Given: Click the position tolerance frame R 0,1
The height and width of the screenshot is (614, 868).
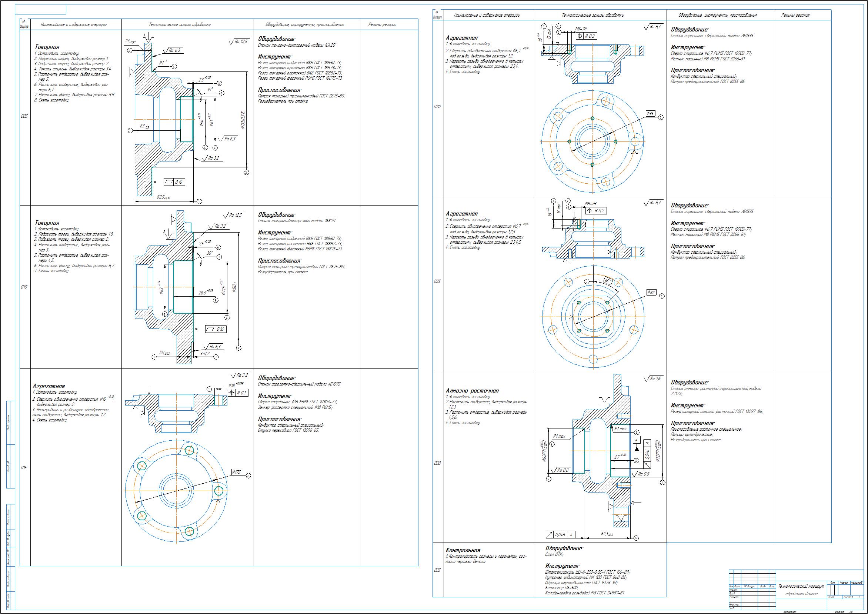Looking at the screenshot, I should click(238, 393).
